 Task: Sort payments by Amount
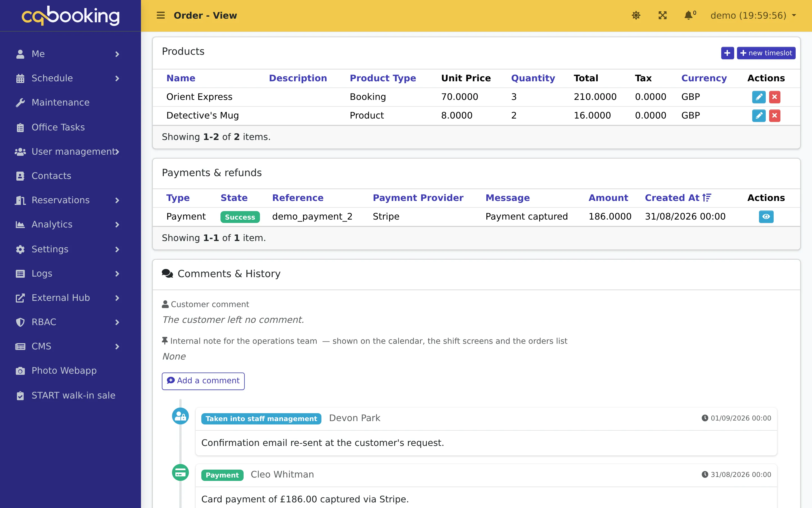click(608, 198)
